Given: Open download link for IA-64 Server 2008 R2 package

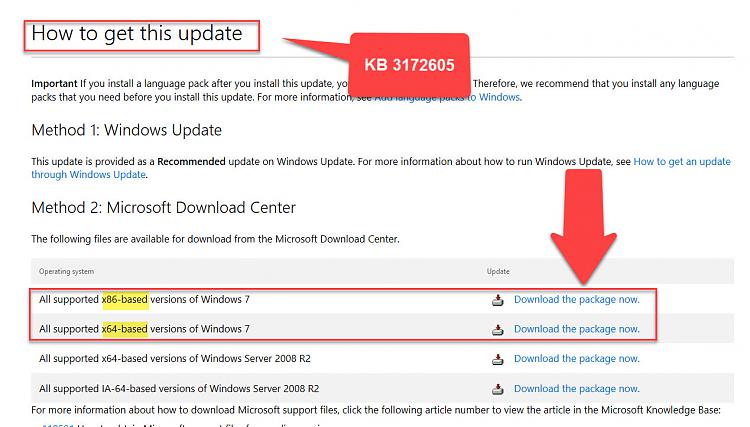Looking at the screenshot, I should 576,389.
